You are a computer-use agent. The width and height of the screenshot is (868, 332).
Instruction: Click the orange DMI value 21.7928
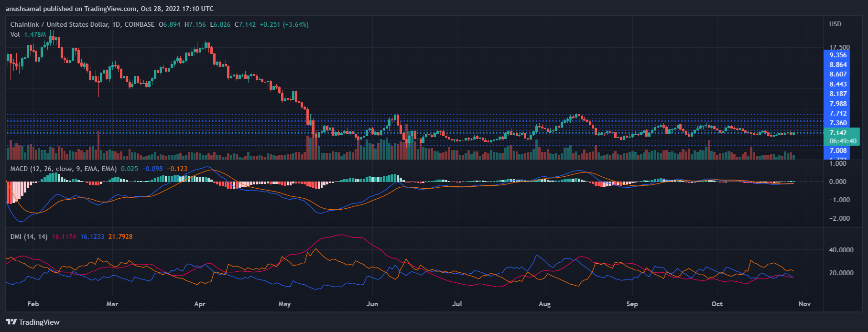[x=120, y=236]
